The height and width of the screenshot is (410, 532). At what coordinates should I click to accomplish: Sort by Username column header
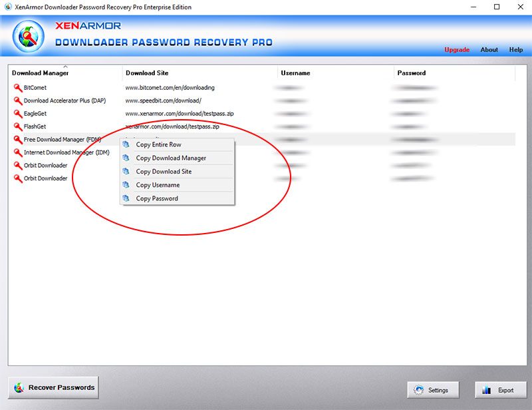[336, 73]
